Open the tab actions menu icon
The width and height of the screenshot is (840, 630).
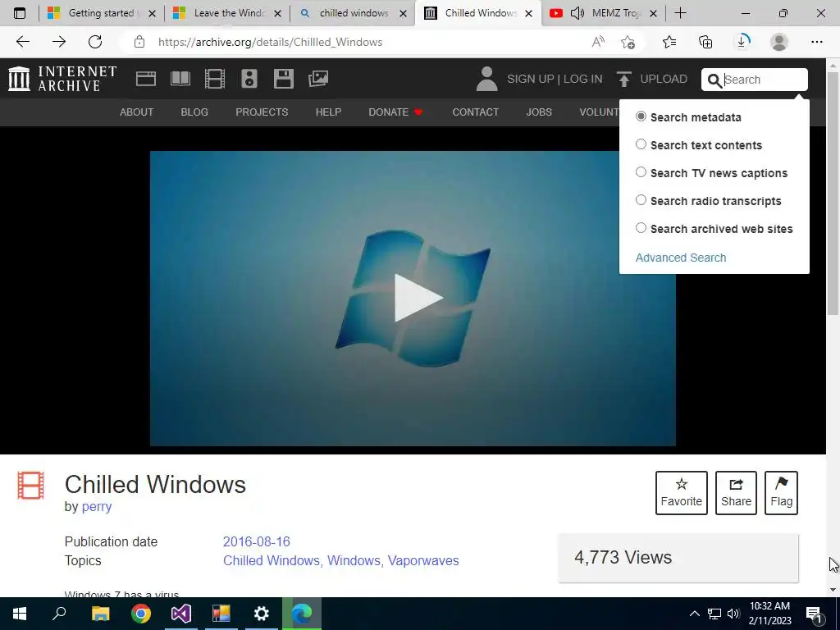point(20,13)
